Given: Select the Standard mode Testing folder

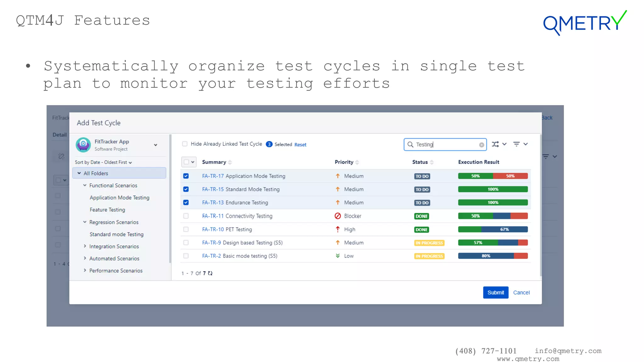Looking at the screenshot, I should [x=116, y=234].
